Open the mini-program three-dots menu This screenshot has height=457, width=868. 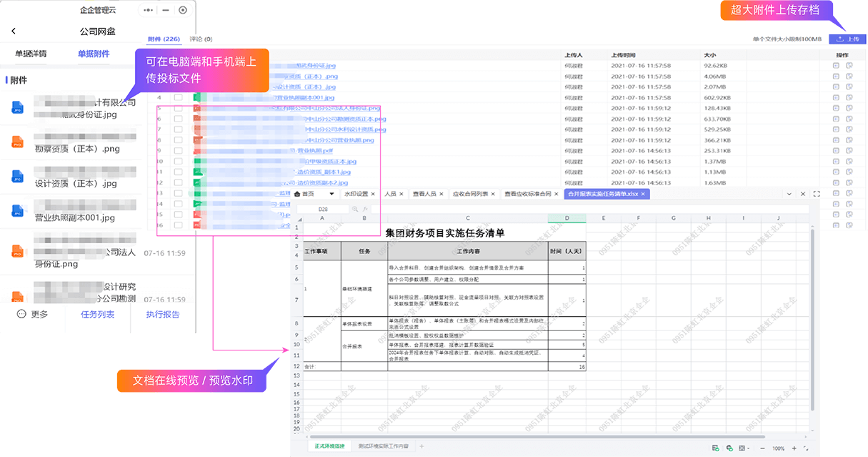(148, 10)
